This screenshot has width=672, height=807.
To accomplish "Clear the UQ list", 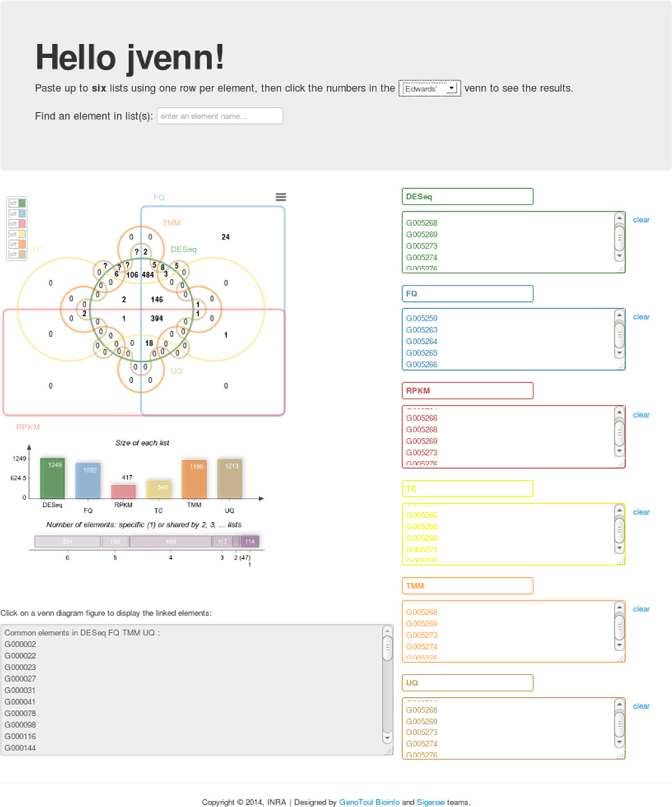I will click(x=641, y=706).
